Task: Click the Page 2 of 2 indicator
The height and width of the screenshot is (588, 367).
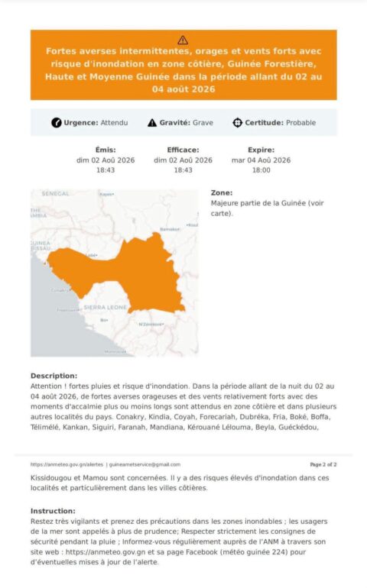Action: click(323, 464)
